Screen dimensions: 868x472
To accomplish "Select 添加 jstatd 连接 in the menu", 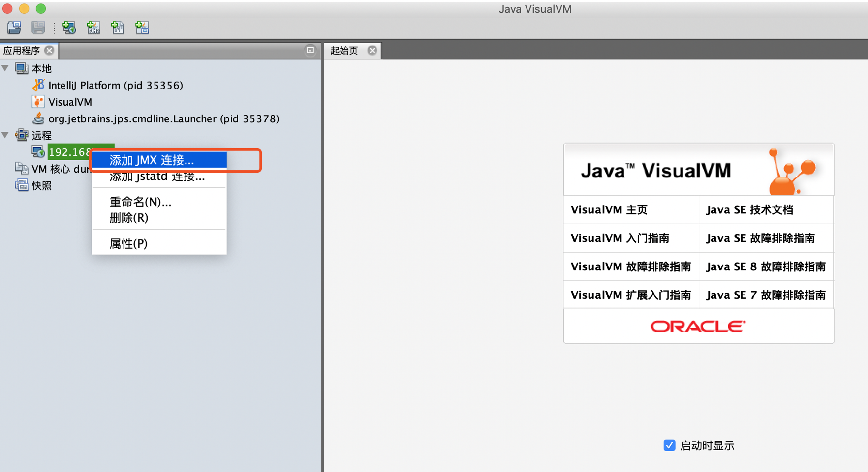I will coord(157,177).
